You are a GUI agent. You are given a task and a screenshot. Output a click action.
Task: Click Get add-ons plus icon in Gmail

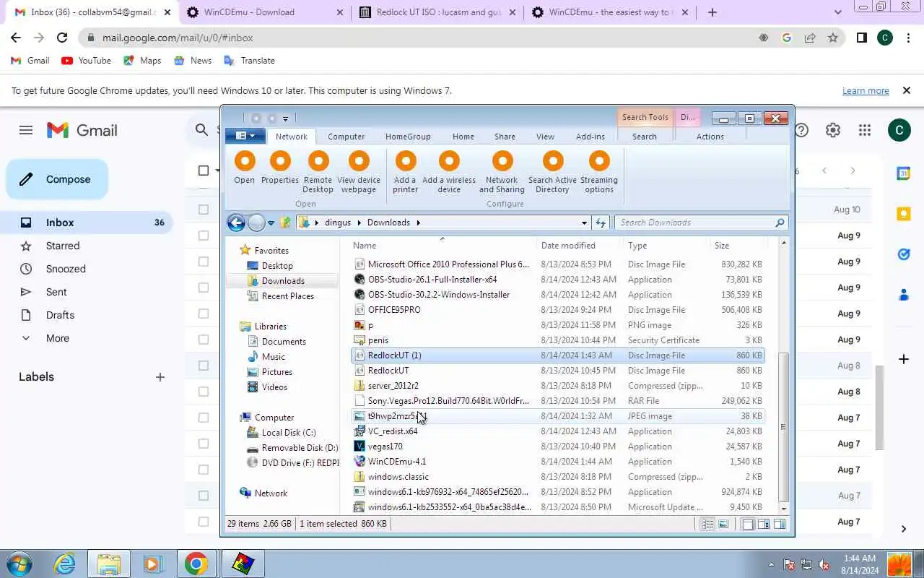coord(904,359)
